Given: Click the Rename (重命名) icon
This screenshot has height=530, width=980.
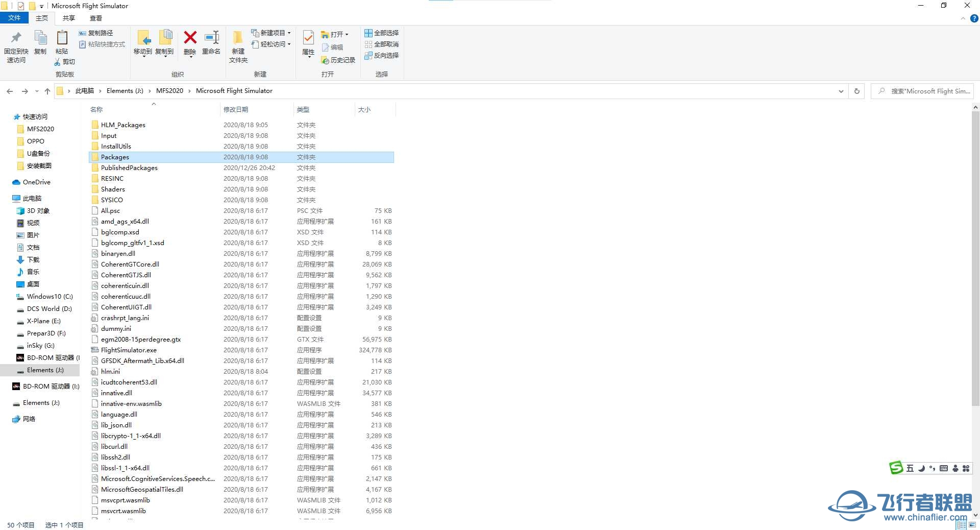Looking at the screenshot, I should pyautogui.click(x=211, y=37).
